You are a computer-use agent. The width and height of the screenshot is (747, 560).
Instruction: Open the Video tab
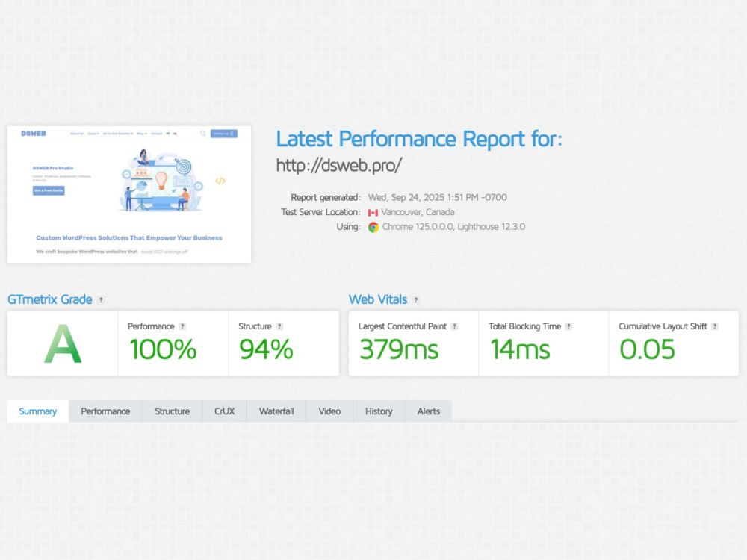[x=329, y=411]
